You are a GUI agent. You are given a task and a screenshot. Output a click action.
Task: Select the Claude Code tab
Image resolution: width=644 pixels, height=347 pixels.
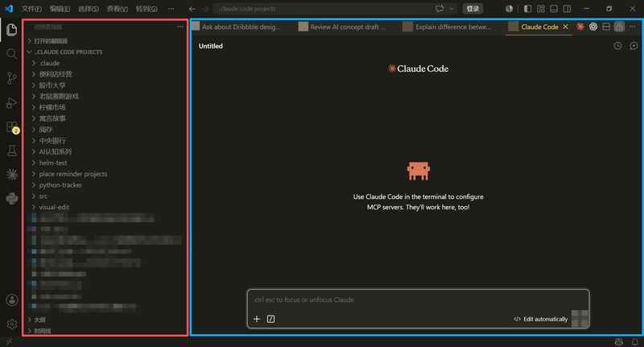[539, 27]
